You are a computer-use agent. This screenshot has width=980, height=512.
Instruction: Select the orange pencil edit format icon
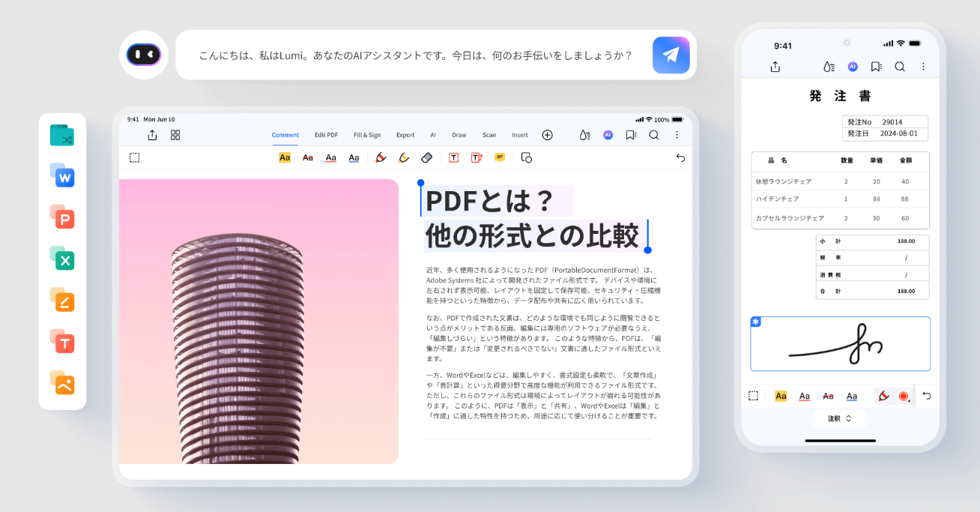62,300
